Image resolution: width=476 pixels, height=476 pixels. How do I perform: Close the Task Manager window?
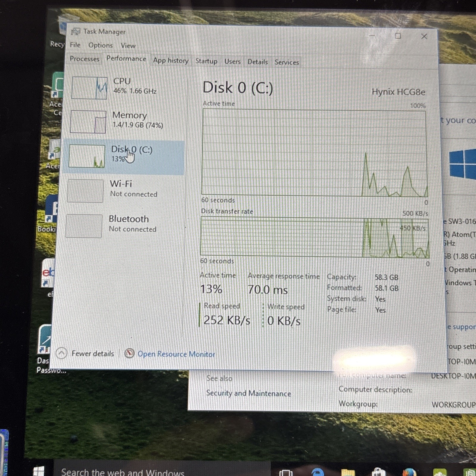(424, 37)
